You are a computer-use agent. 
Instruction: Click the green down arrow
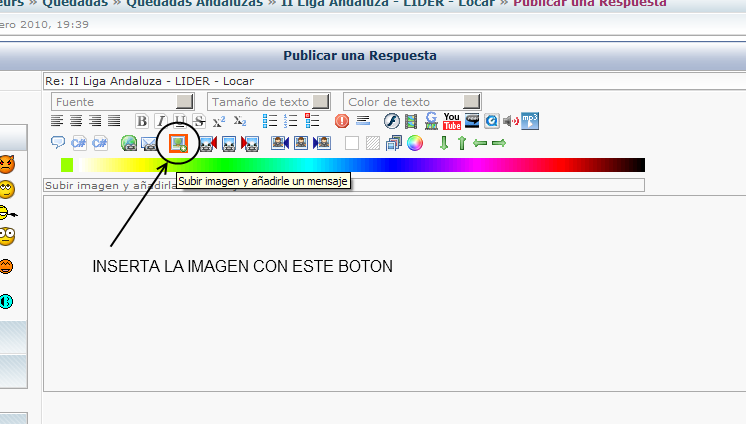(x=444, y=143)
